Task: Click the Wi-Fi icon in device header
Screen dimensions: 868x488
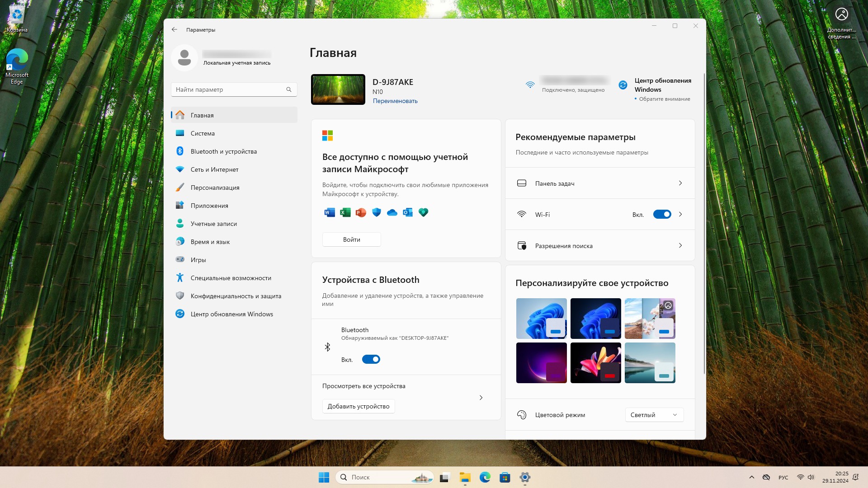Action: click(530, 85)
